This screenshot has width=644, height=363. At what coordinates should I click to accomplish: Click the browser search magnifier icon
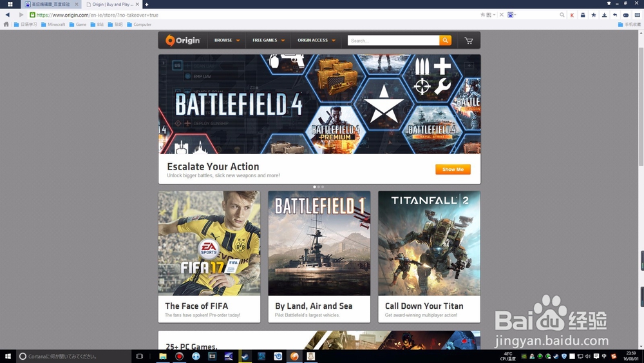562,15
